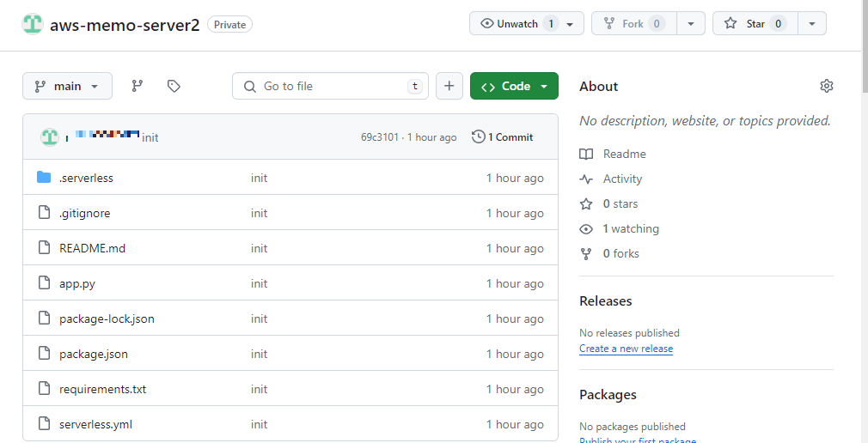
Task: Click Create a new release
Action: (627, 349)
